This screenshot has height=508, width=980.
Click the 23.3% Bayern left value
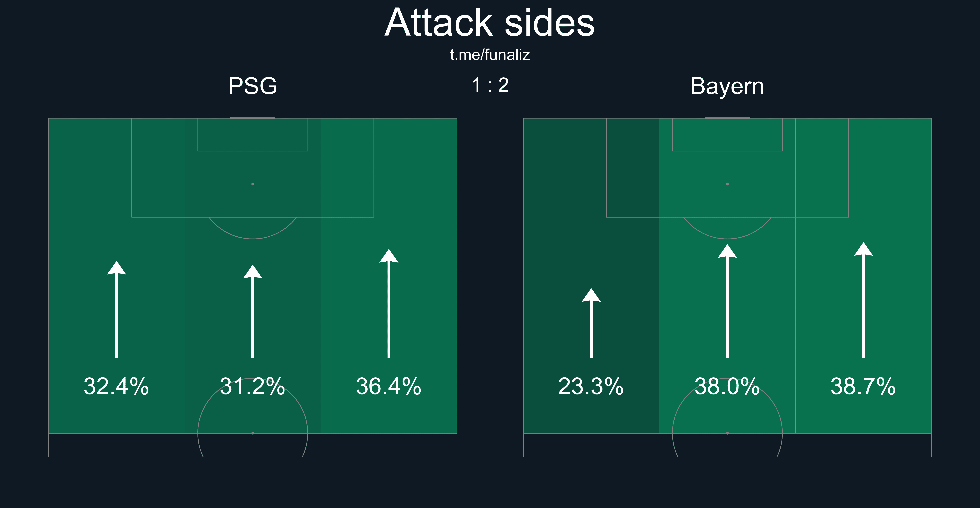coord(591,386)
